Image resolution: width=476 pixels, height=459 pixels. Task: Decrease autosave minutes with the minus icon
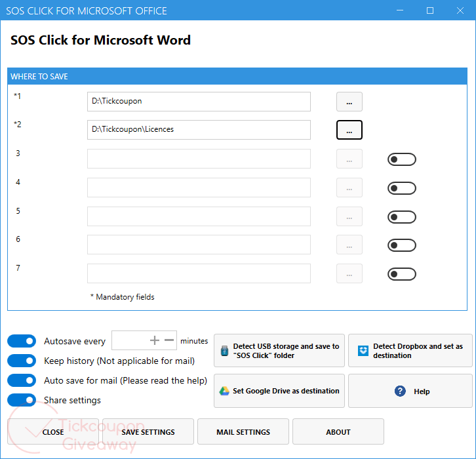pyautogui.click(x=169, y=340)
